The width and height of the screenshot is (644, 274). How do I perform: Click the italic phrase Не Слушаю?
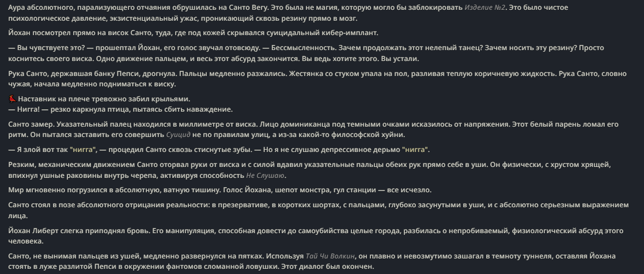pos(266,176)
